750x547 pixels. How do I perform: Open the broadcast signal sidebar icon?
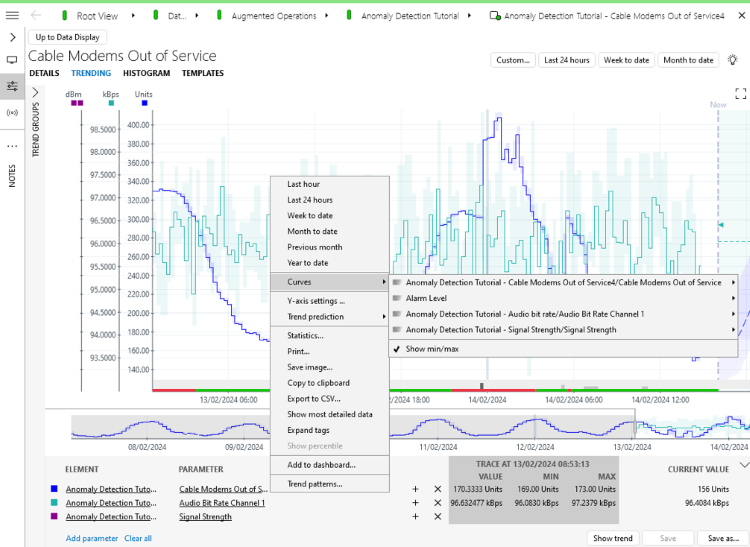click(12, 113)
